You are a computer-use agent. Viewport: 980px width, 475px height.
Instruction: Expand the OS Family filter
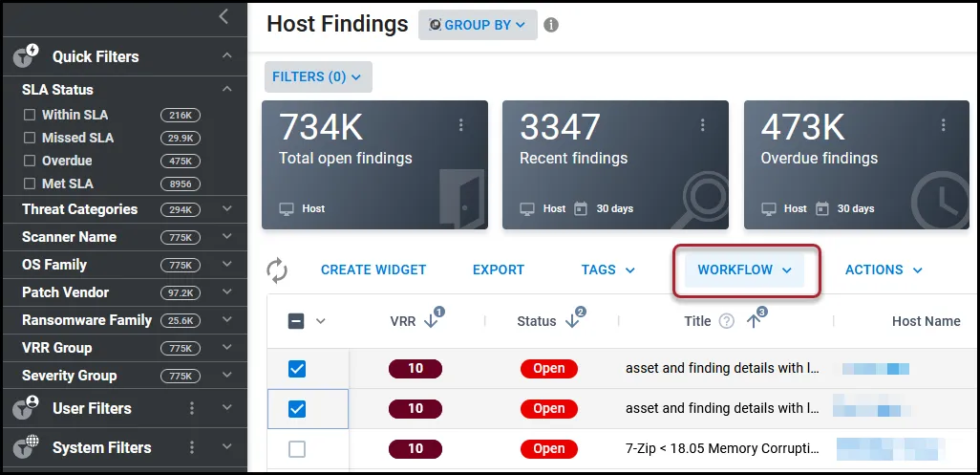(x=227, y=265)
